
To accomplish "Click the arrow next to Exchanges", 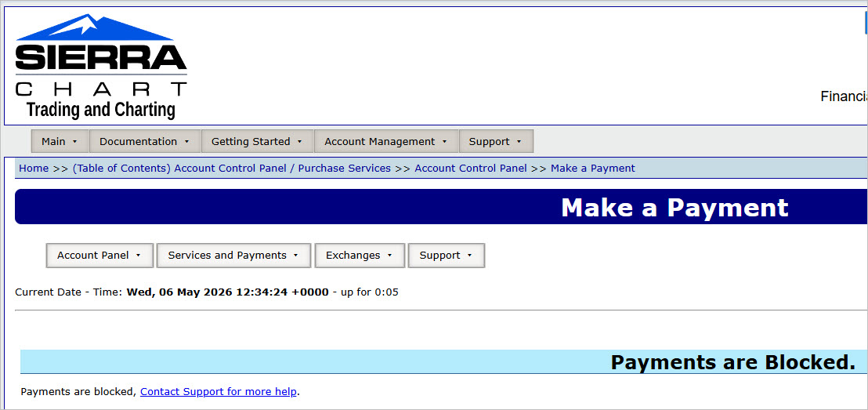I will coord(389,256).
